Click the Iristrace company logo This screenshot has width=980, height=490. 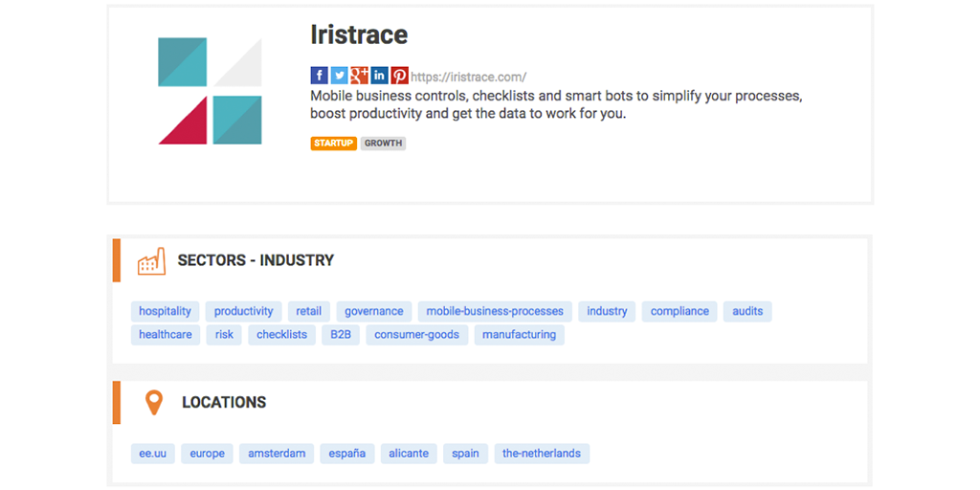[210, 91]
